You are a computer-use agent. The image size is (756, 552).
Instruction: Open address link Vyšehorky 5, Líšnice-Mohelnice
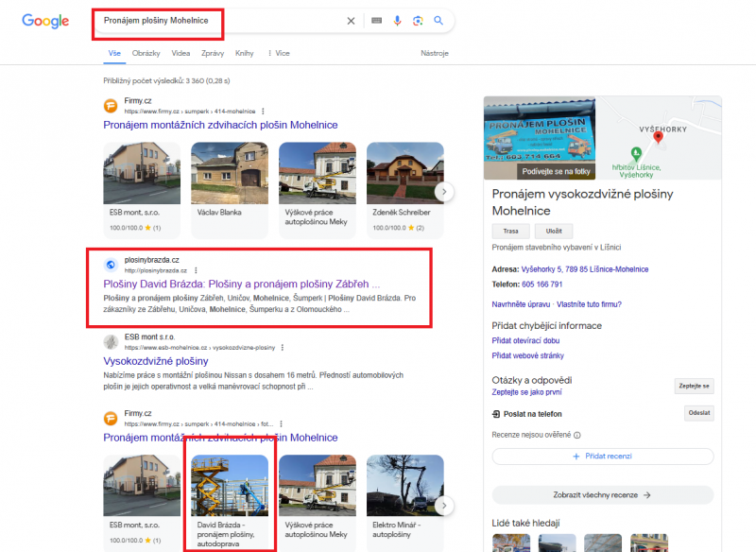(585, 269)
